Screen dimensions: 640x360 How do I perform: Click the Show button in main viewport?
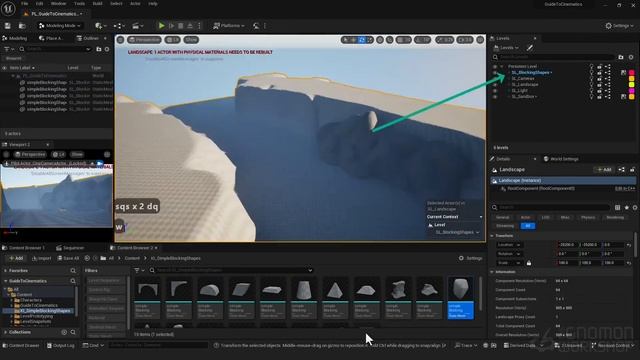(191, 40)
